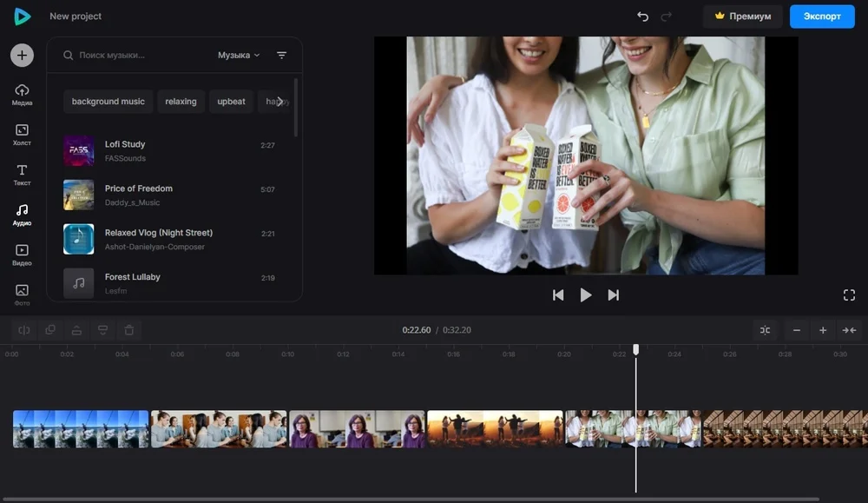Click the timeline playhead handle

tap(635, 349)
